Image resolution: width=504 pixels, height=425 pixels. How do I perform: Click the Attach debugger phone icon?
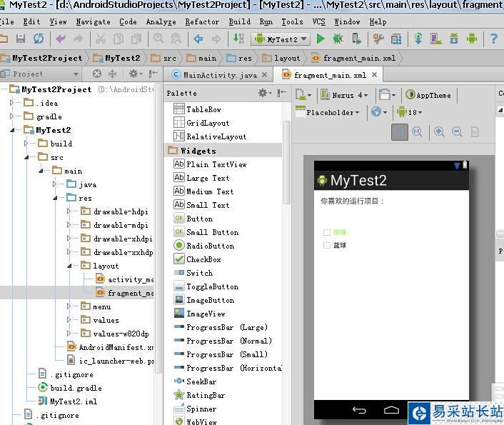coord(356,39)
